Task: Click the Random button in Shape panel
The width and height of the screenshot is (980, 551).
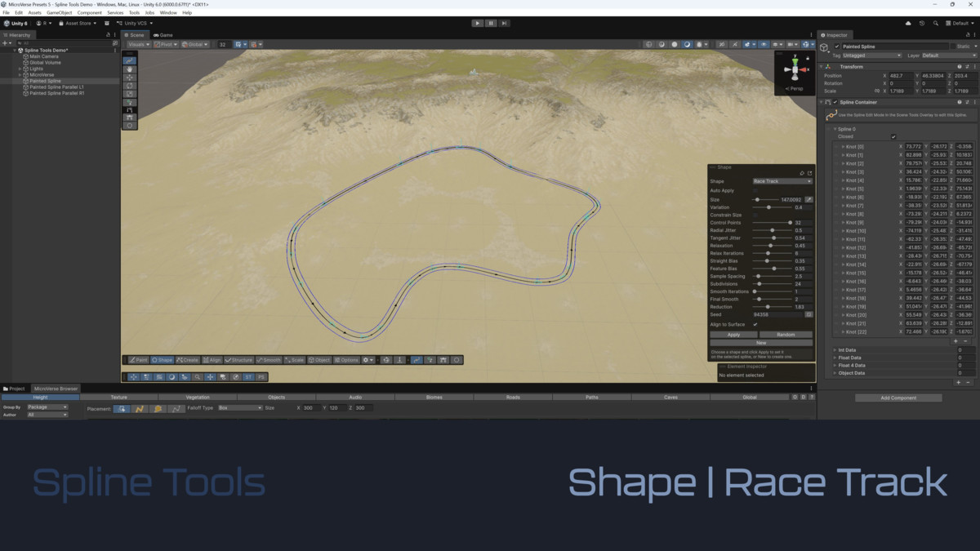Action: pyautogui.click(x=786, y=335)
